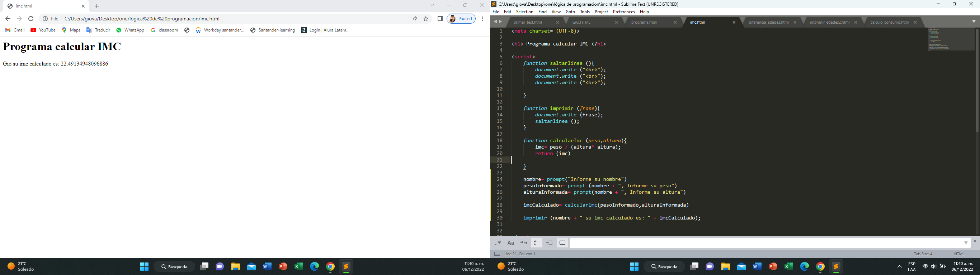
Task: Expand the find history dropdown arrow
Action: (x=966, y=243)
